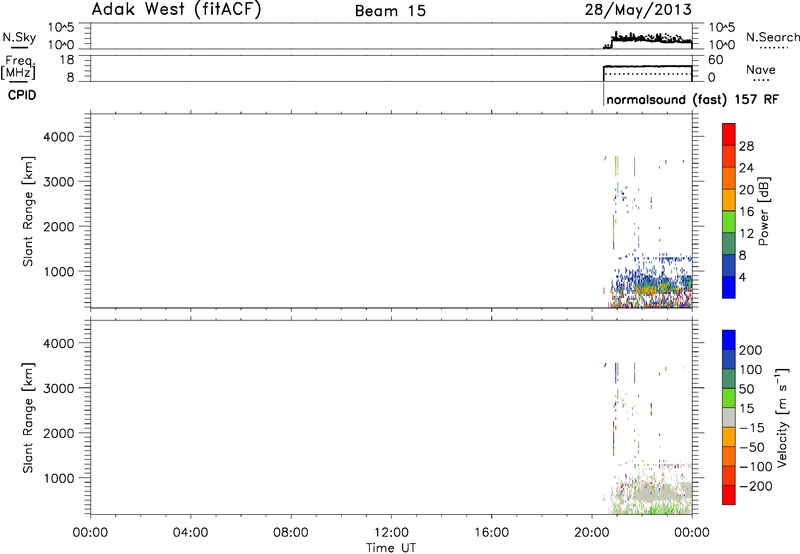Viewport: 800px width, 554px height.
Task: Click the gray Velocity colorbar segment
Action: [x=729, y=417]
